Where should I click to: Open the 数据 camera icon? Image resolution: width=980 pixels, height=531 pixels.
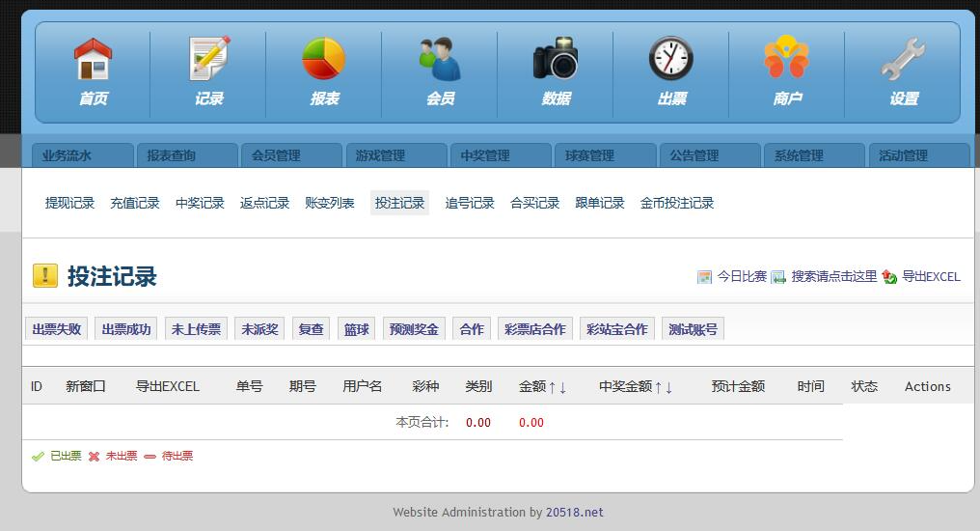tap(556, 59)
